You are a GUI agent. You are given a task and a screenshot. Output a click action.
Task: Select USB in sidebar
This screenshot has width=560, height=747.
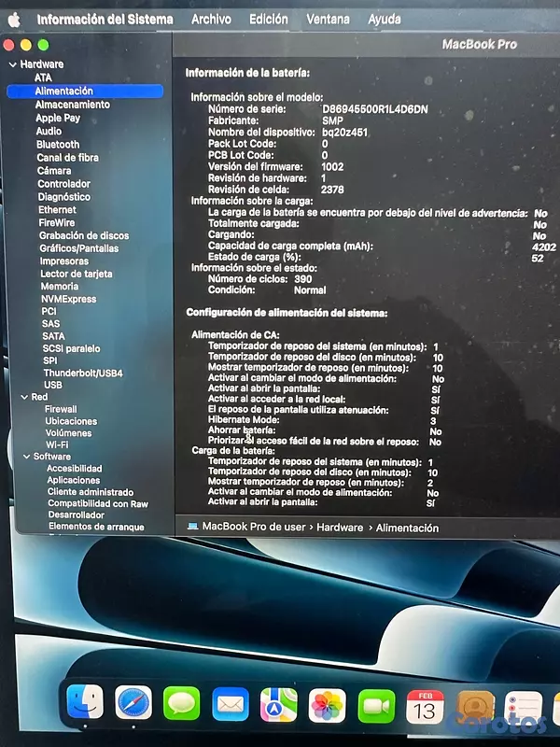pos(53,385)
